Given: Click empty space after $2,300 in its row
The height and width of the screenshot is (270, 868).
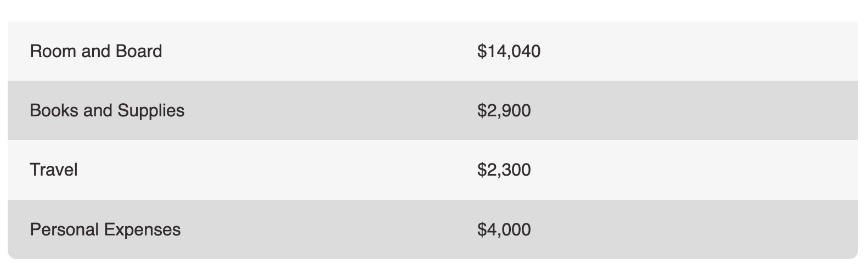Looking at the screenshot, I should point(686,170).
